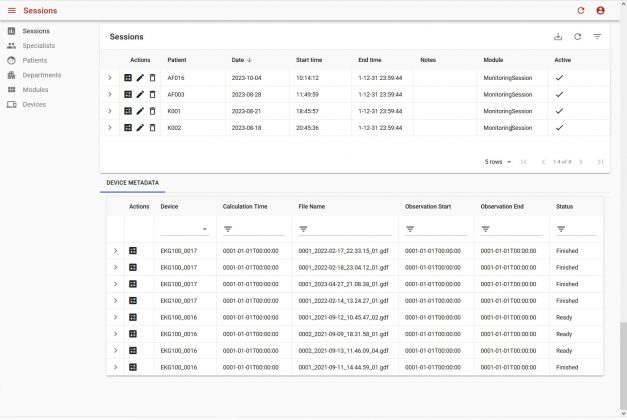Toggle Active checkmark for patient AF016
The height and width of the screenshot is (420, 627).
tap(559, 77)
